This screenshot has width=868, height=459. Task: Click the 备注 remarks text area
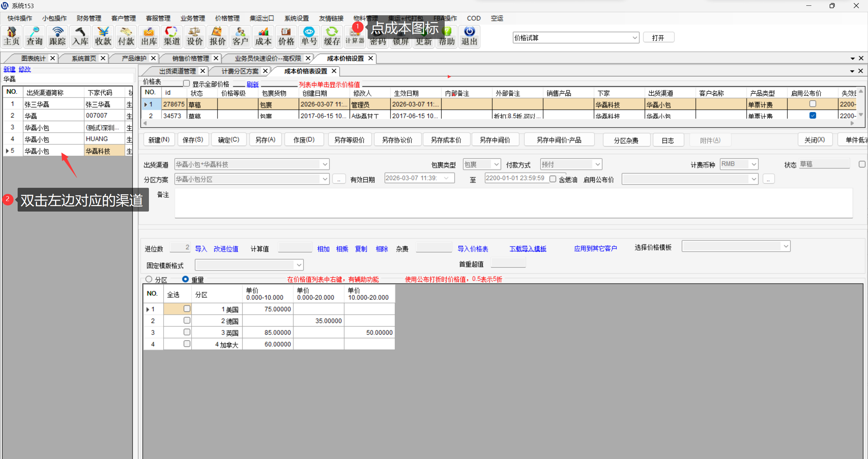pyautogui.click(x=513, y=203)
